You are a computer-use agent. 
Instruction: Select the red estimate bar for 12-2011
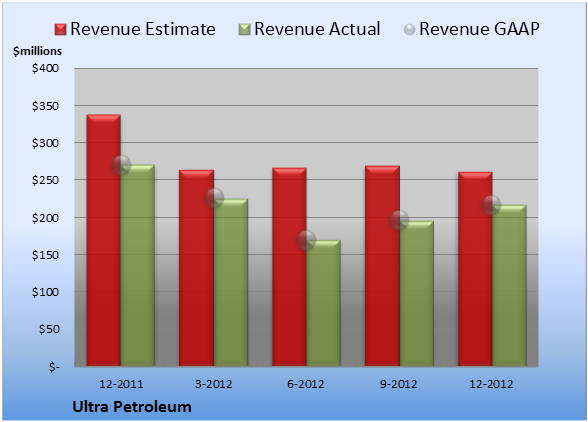pyautogui.click(x=104, y=240)
